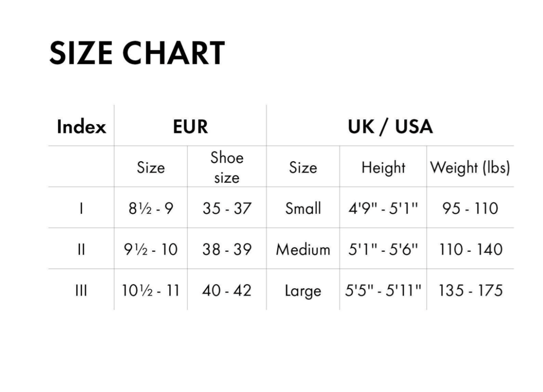The image size is (543, 392).
Task: Click the EUR column header
Action: click(190, 127)
